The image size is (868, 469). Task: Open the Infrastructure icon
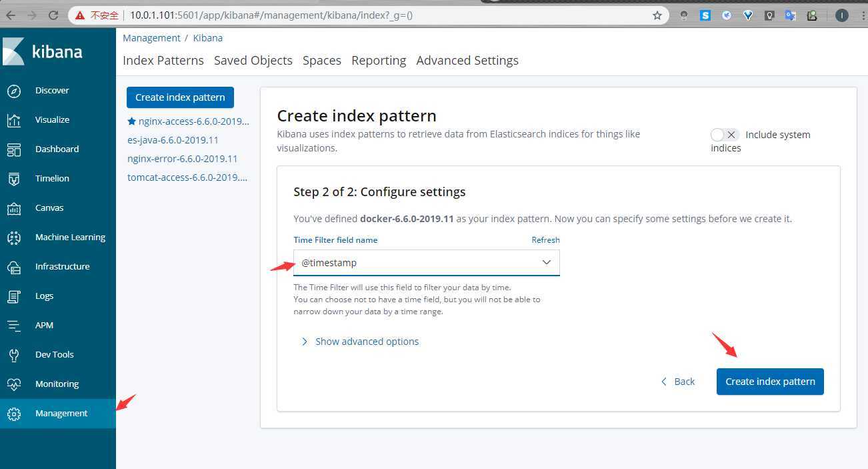point(14,267)
